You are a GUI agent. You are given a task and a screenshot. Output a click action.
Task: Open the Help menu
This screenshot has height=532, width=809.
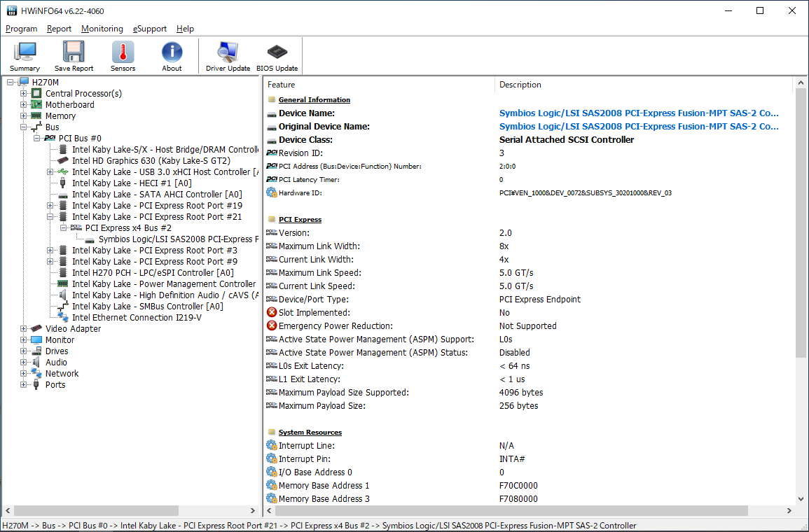pos(185,29)
